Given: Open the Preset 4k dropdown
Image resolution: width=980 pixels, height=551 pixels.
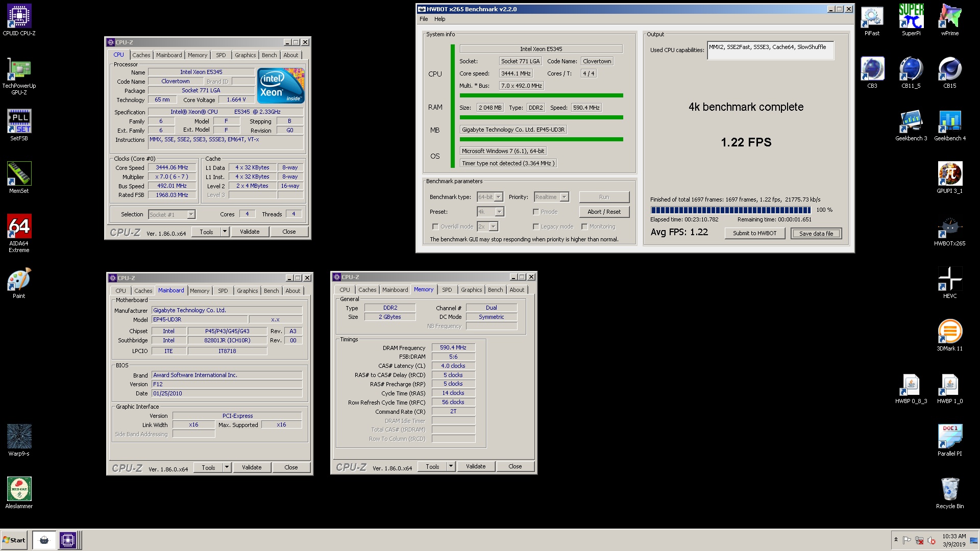Looking at the screenshot, I should point(490,212).
